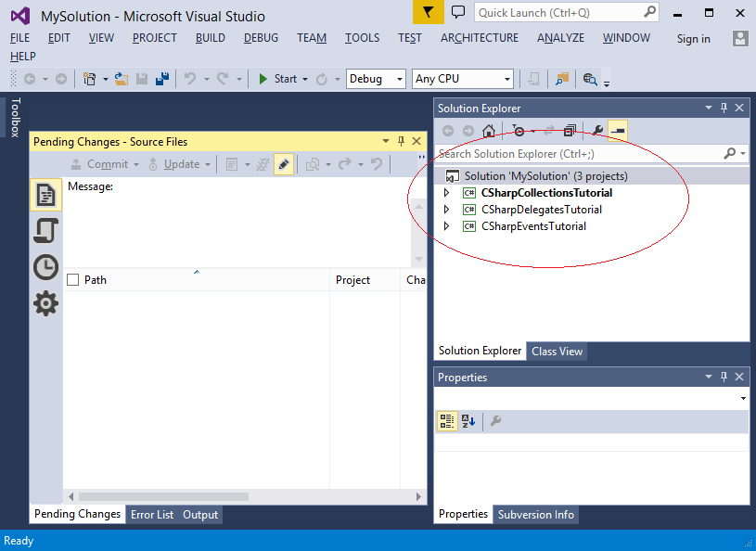Click in the commit Message text area
756x551 pixels.
[x=238, y=222]
